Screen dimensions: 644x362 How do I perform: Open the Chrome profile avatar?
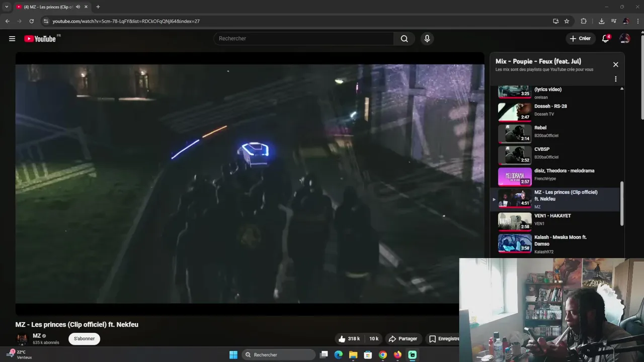tap(625, 21)
